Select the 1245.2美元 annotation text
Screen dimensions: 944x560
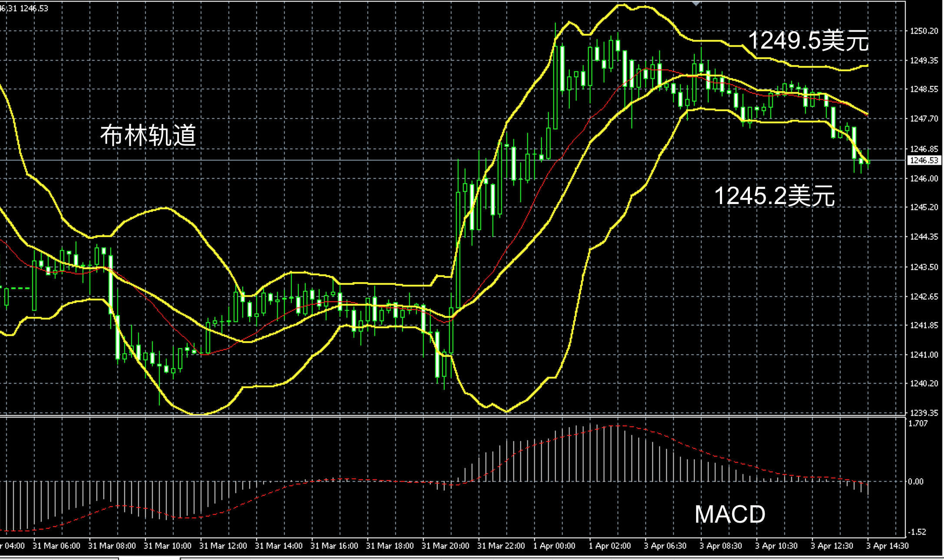(774, 196)
